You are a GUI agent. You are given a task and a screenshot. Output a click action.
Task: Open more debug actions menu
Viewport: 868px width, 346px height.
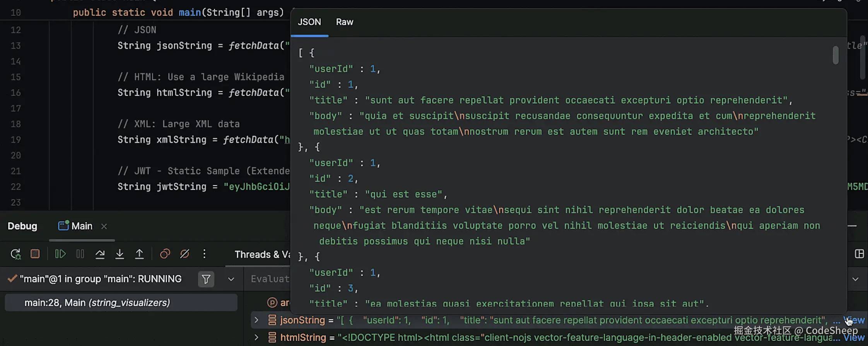click(x=204, y=254)
